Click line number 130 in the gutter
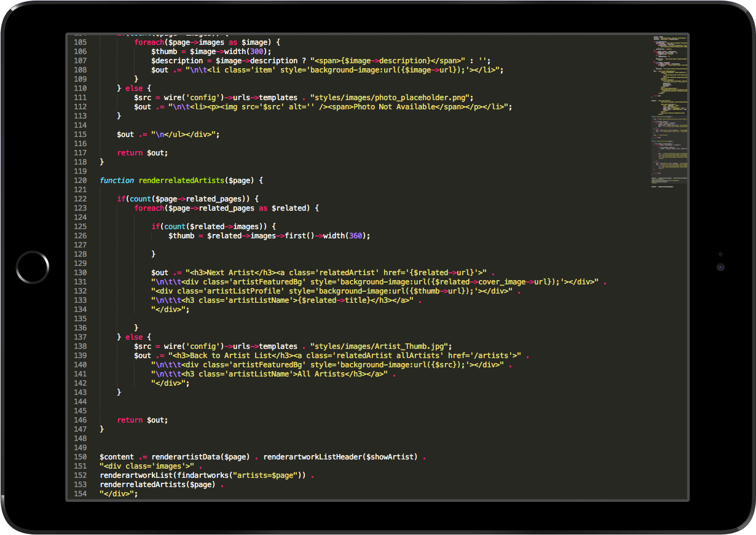756x535 pixels. 80,273
